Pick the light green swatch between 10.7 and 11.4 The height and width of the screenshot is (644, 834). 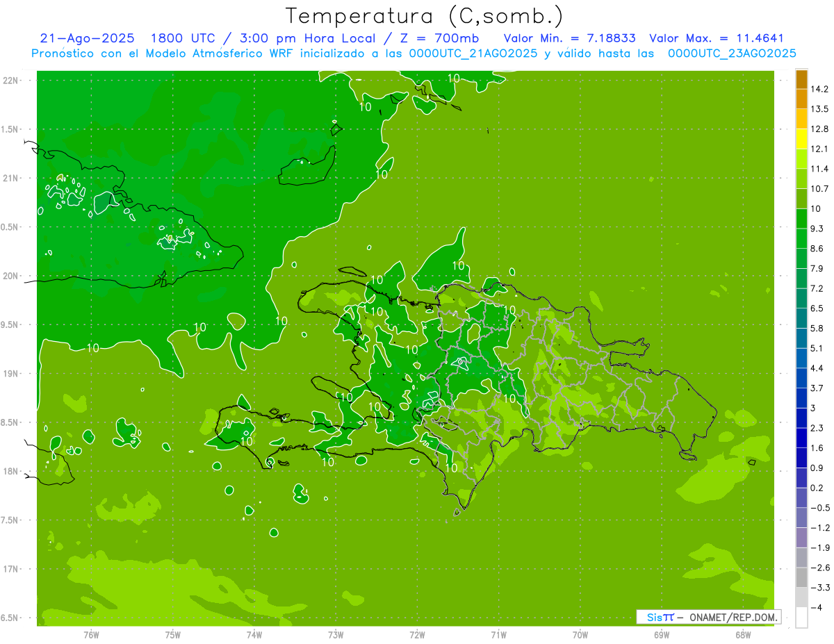click(801, 179)
